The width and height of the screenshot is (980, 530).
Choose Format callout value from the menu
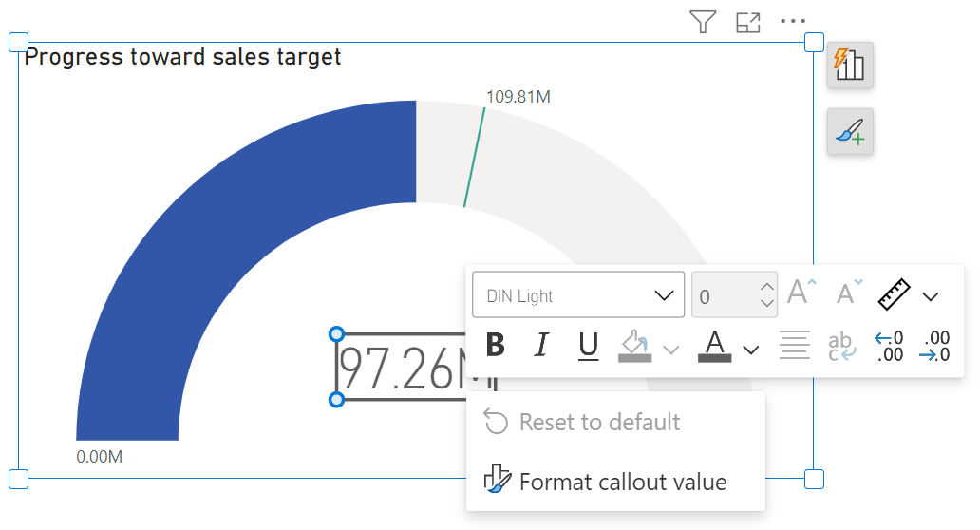click(622, 483)
